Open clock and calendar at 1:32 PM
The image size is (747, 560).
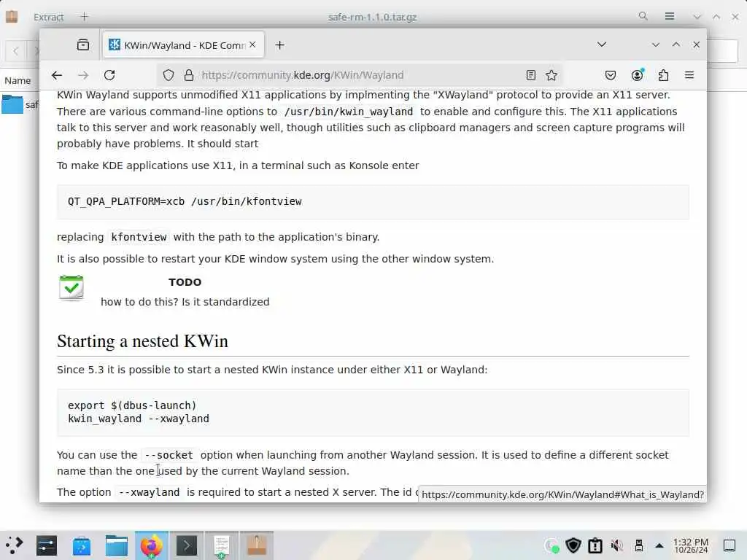pos(691,545)
